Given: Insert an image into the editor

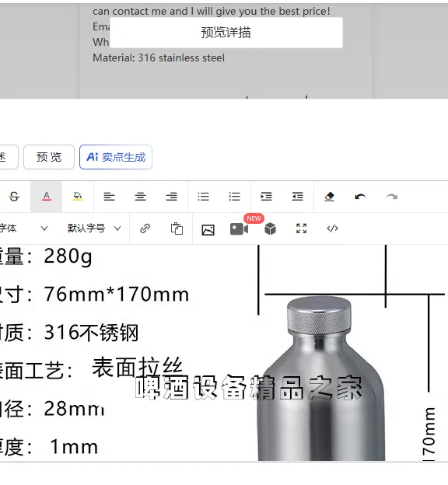Looking at the screenshot, I should click(208, 230).
